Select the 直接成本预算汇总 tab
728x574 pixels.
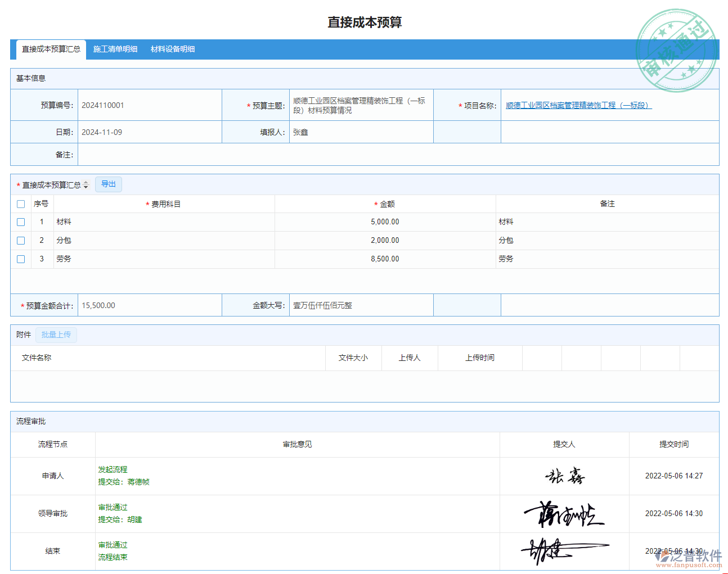[51, 49]
